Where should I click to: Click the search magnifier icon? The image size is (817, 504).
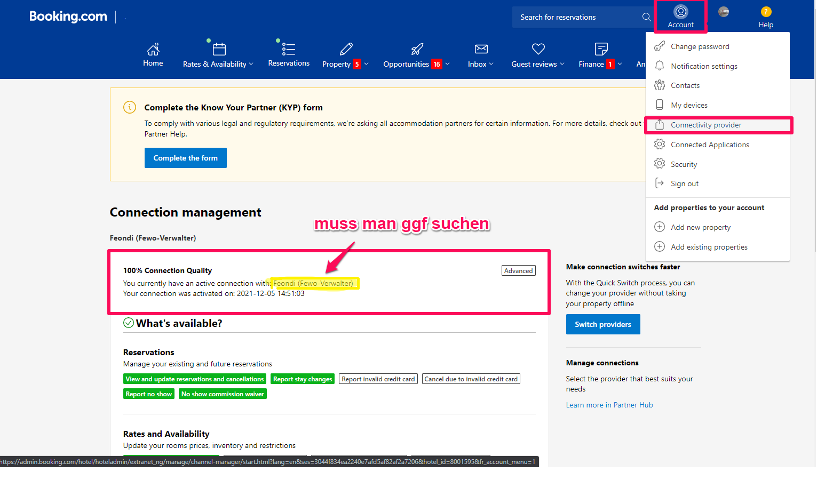click(646, 17)
